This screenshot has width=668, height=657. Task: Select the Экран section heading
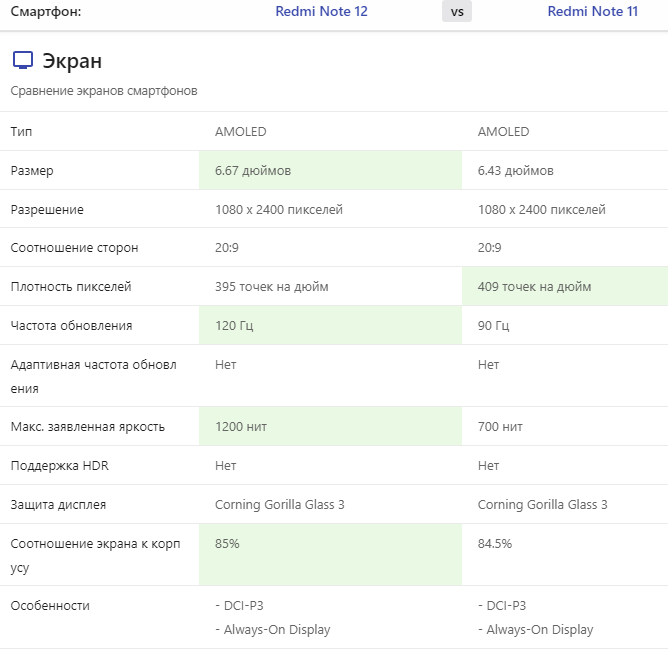tap(72, 61)
